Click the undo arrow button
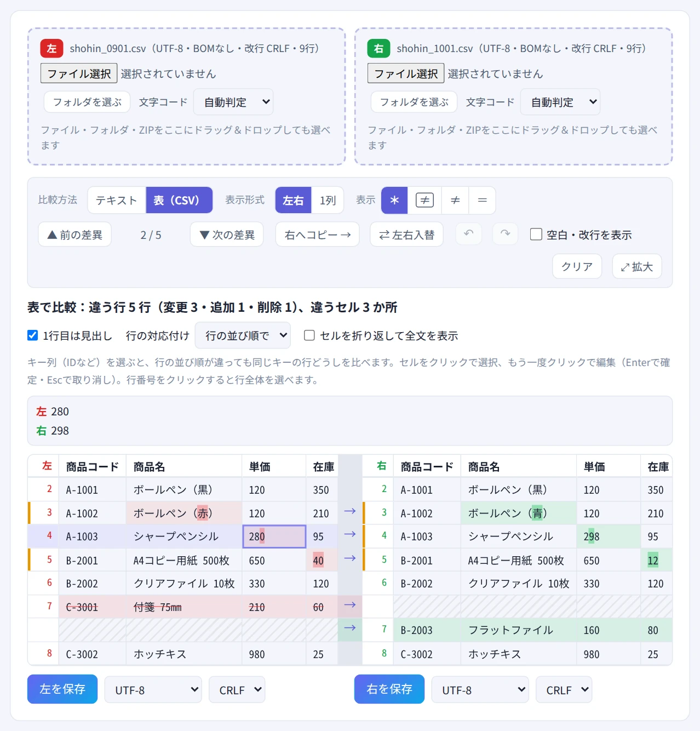The width and height of the screenshot is (700, 731). point(469,234)
